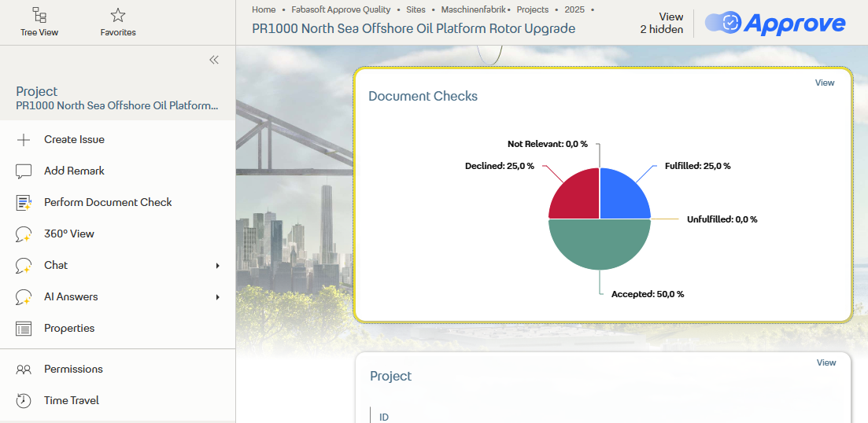The image size is (868, 423).
Task: Expand the AI Answers submenu arrow
Action: click(218, 297)
